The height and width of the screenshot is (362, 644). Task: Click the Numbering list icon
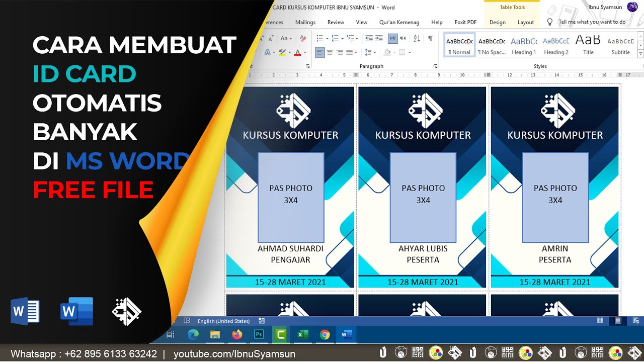pos(335,38)
